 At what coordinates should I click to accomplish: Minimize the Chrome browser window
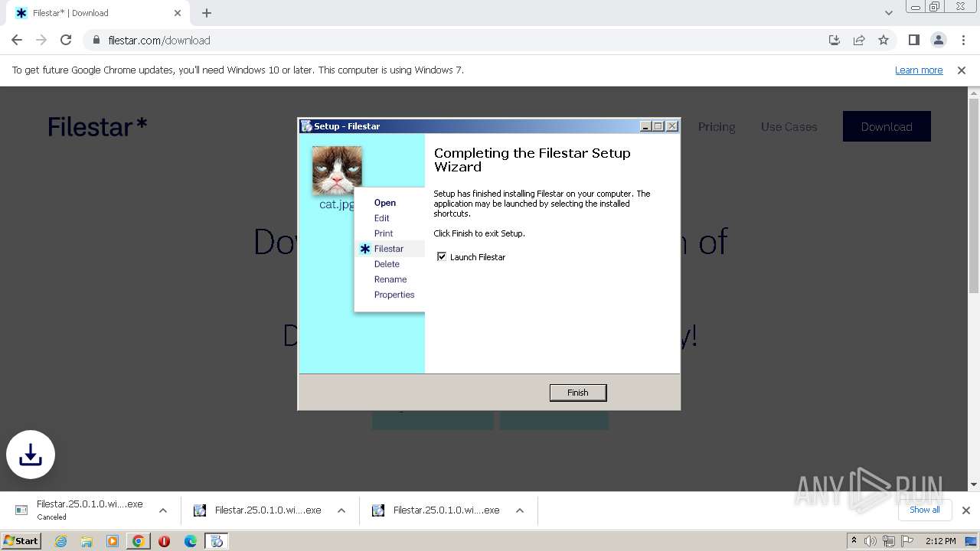pos(915,7)
